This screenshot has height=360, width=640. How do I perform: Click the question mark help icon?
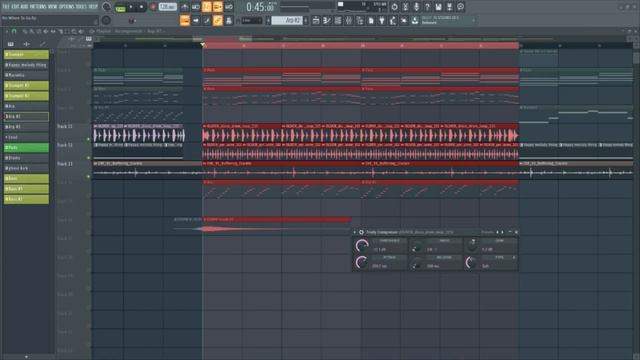427,7
